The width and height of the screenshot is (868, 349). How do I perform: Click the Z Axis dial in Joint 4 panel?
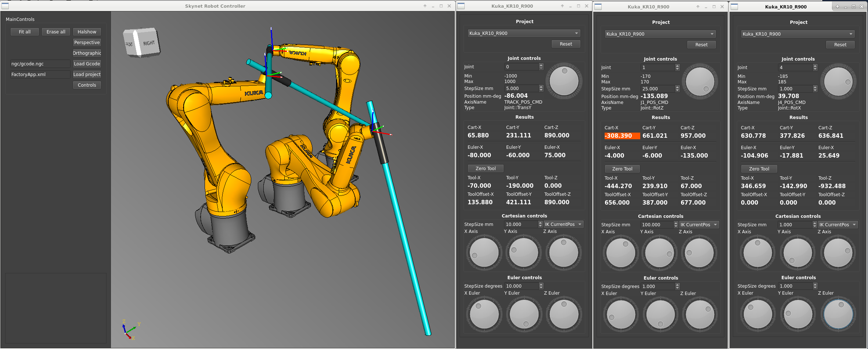coord(838,253)
